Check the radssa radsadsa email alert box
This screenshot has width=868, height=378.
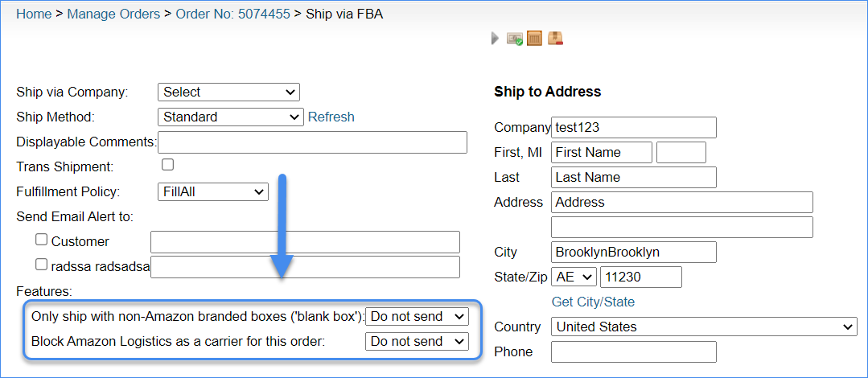(x=42, y=265)
